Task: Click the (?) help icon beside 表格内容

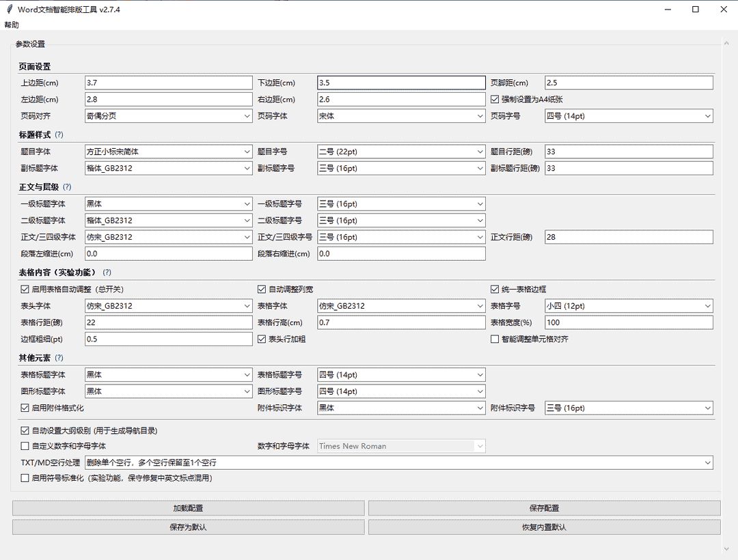Action: point(107,272)
